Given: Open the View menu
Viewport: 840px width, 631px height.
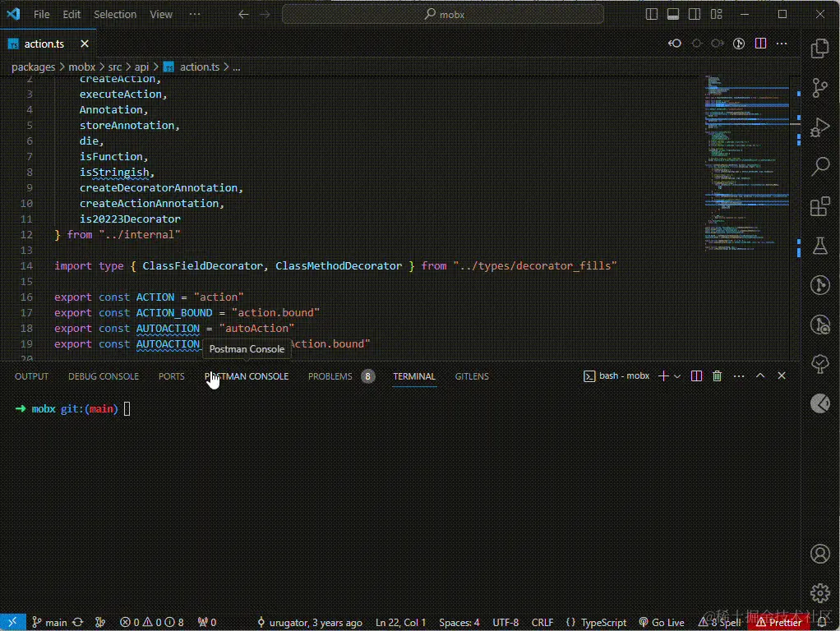Looking at the screenshot, I should point(161,15).
